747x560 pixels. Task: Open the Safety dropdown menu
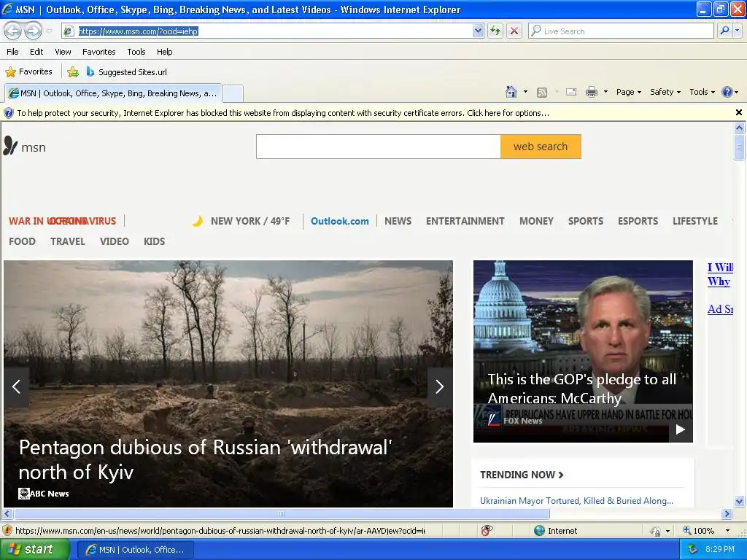click(665, 92)
